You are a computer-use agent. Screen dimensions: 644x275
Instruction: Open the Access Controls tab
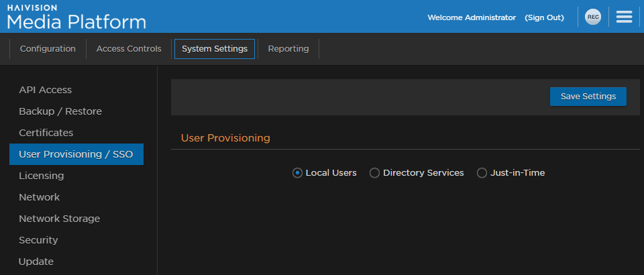[x=129, y=49]
